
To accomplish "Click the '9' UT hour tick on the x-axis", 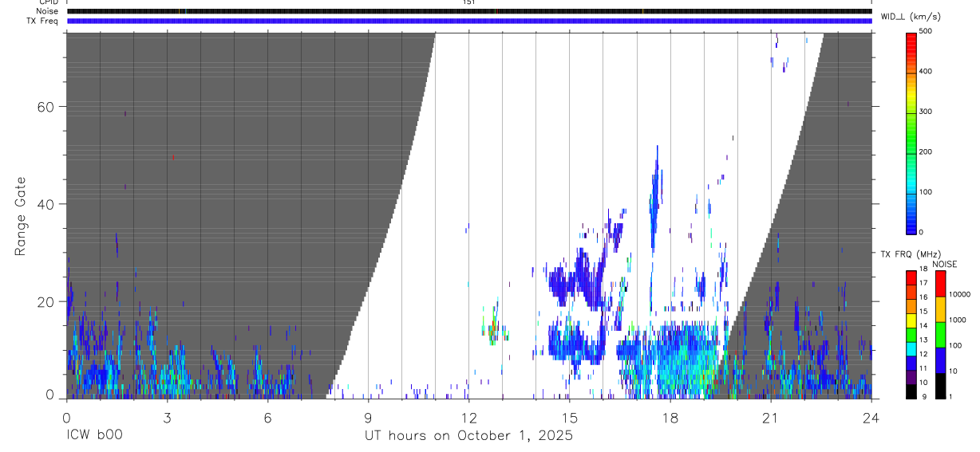I will point(368,417).
